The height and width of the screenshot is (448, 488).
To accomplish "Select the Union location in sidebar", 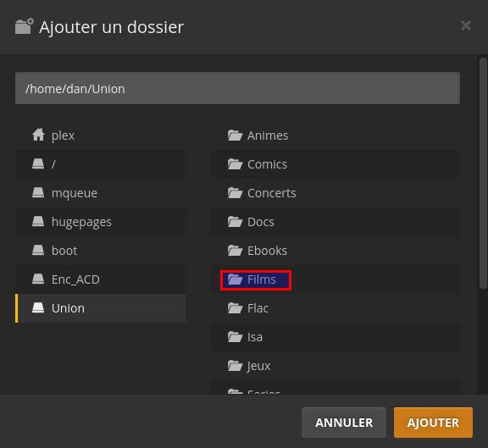I will click(x=101, y=308).
